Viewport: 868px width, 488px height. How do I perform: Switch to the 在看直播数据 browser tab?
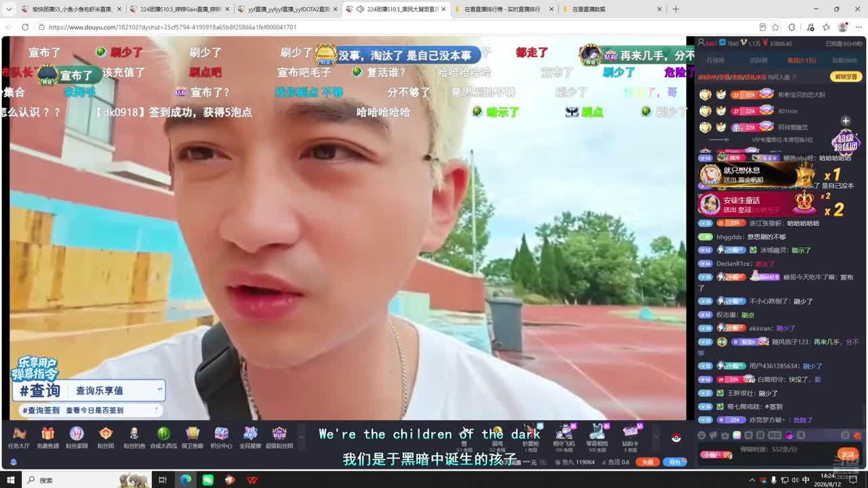pos(612,9)
